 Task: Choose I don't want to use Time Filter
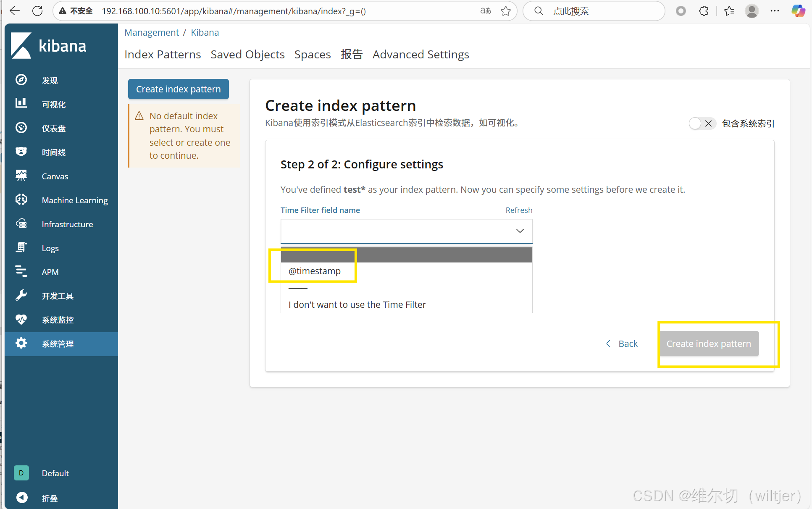pyautogui.click(x=357, y=305)
